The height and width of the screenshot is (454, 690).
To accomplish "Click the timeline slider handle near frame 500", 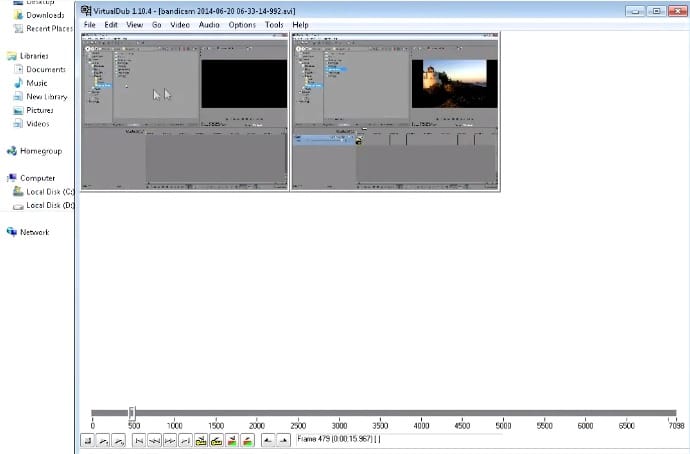I will (x=132, y=413).
